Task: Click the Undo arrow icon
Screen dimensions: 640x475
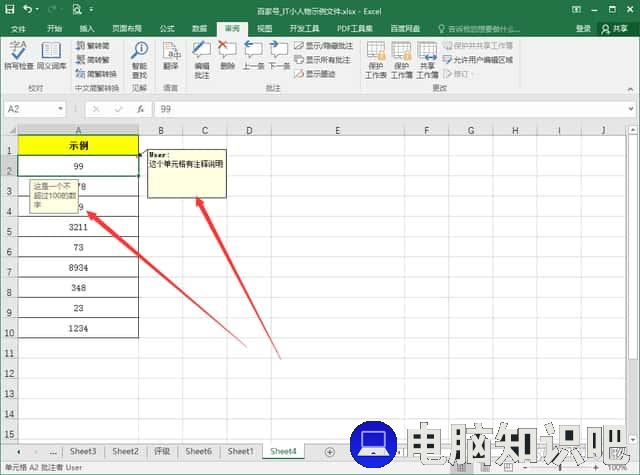Action: pyautogui.click(x=28, y=9)
